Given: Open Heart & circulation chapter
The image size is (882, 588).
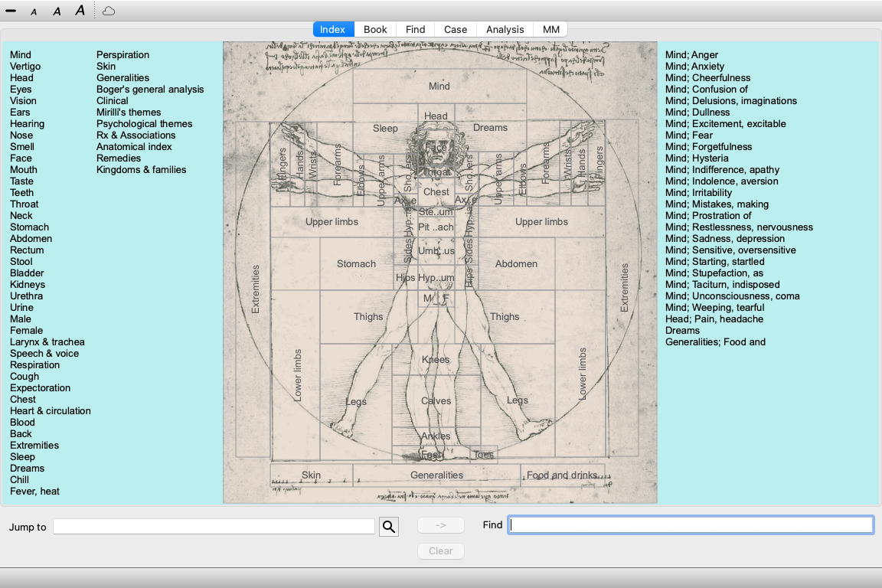Looking at the screenshot, I should click(50, 410).
